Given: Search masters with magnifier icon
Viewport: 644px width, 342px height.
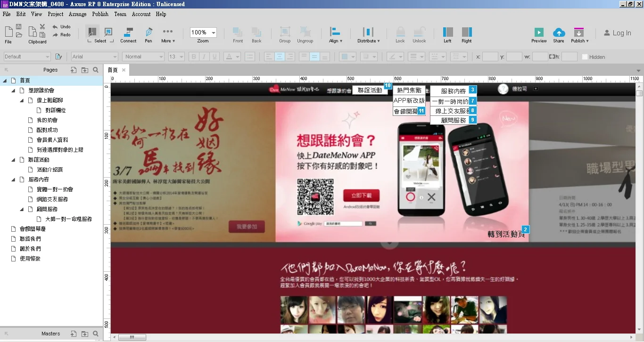Looking at the screenshot, I should (96, 334).
